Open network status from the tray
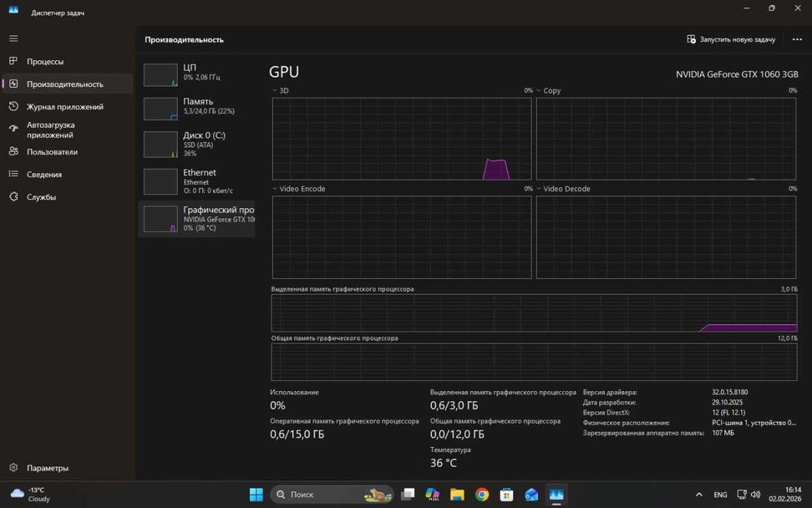The width and height of the screenshot is (812, 508). click(x=741, y=494)
